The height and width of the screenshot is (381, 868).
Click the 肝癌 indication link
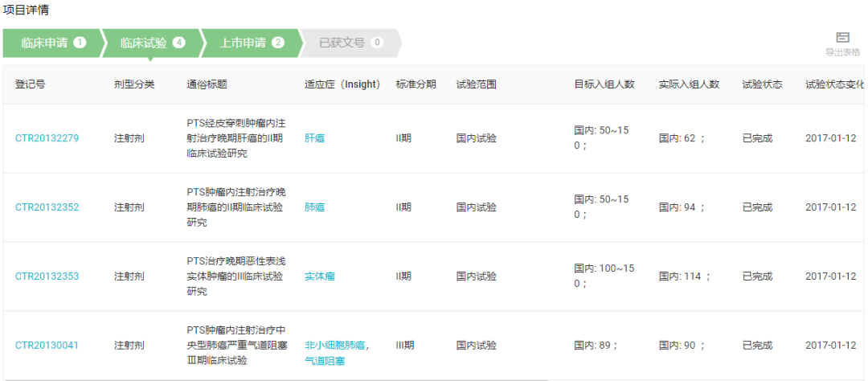pos(314,138)
